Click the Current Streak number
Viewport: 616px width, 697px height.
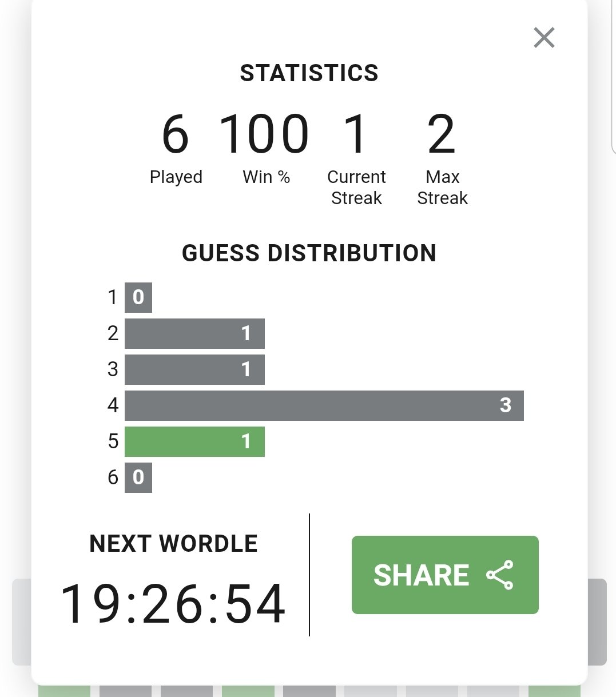pos(356,135)
